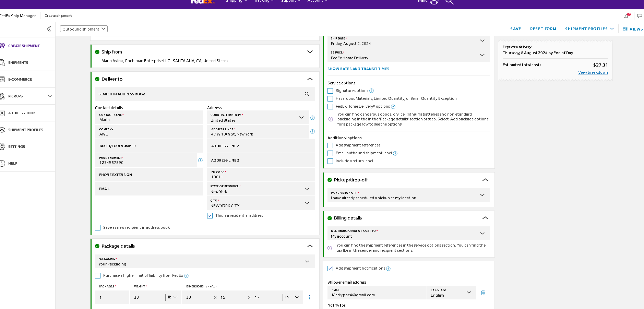Enable the Signature options checkbox
Viewport: 644px width, 309px height.
coord(330,91)
